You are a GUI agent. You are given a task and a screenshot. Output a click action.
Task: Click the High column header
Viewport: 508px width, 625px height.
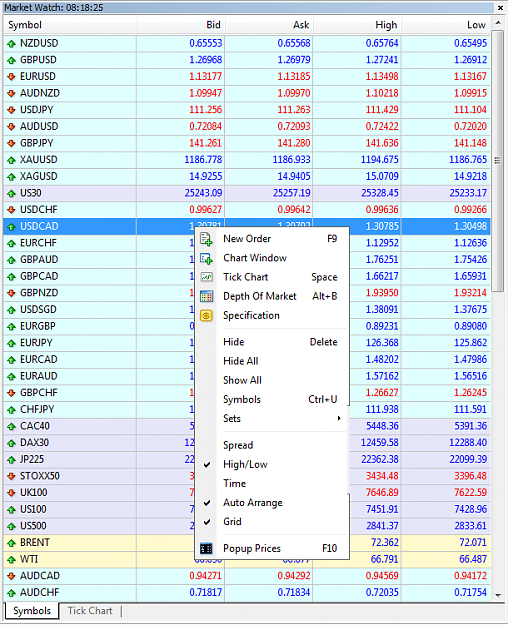pos(358,25)
